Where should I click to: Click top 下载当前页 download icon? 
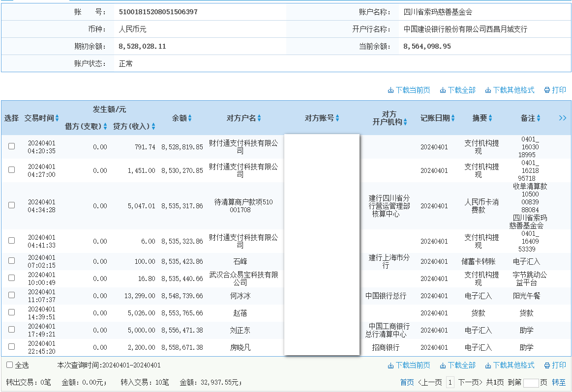pyautogui.click(x=391, y=90)
